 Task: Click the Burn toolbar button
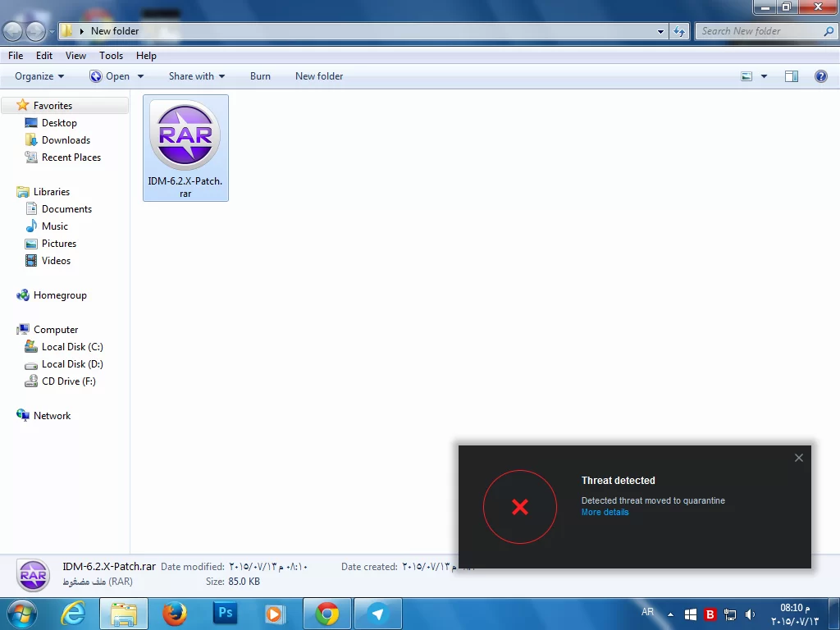[260, 76]
